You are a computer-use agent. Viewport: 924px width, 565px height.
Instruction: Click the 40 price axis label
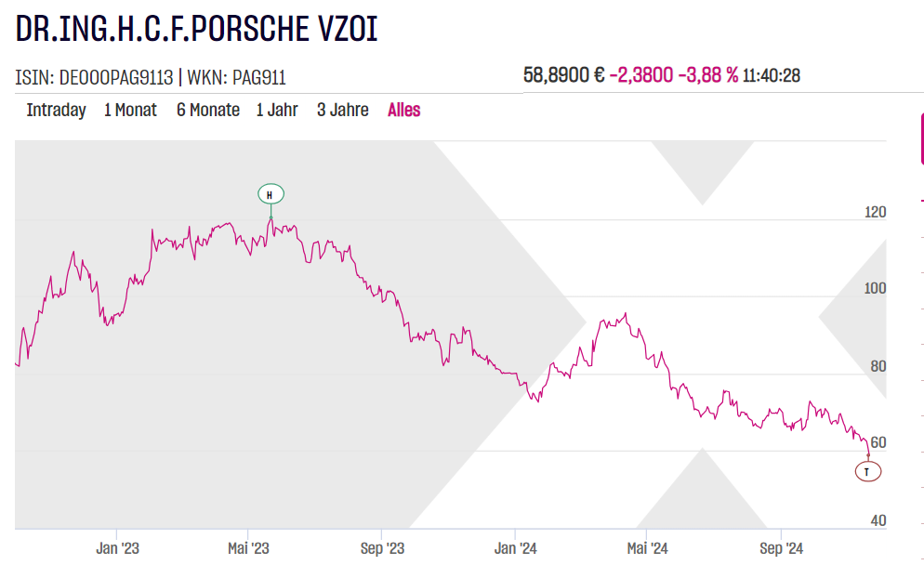click(878, 520)
